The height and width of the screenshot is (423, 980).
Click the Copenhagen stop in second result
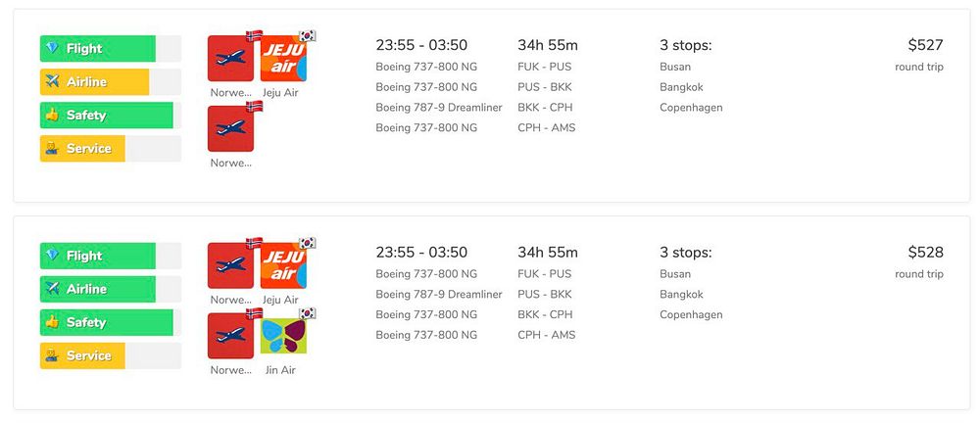[691, 315]
